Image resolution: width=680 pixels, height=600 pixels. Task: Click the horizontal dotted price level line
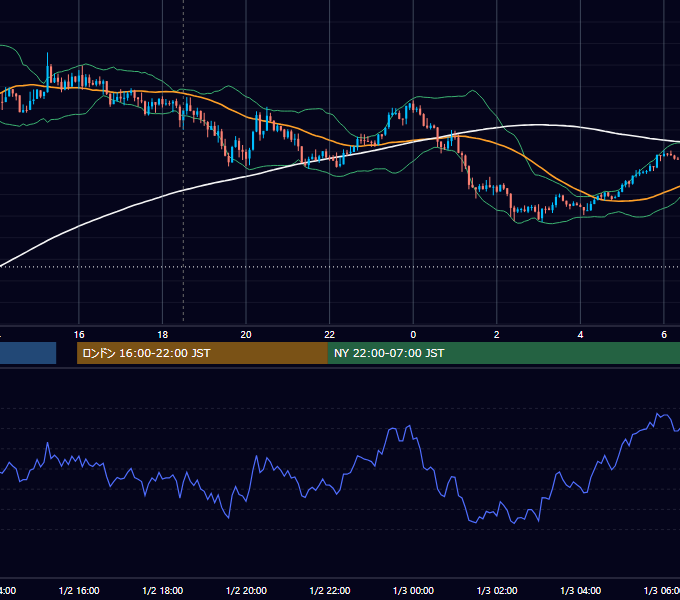click(340, 267)
